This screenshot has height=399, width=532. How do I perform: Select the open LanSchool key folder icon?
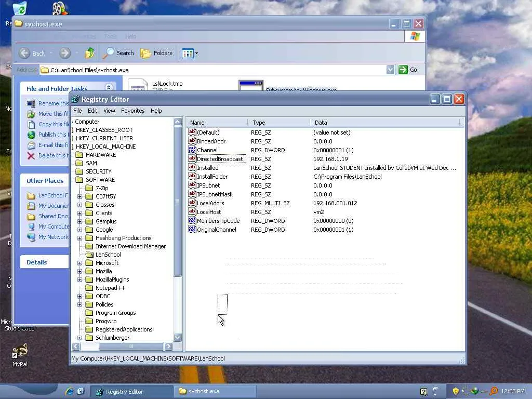click(x=89, y=255)
